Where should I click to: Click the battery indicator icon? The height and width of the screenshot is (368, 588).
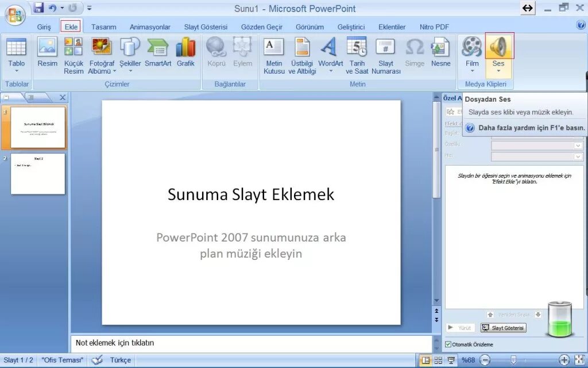559,319
